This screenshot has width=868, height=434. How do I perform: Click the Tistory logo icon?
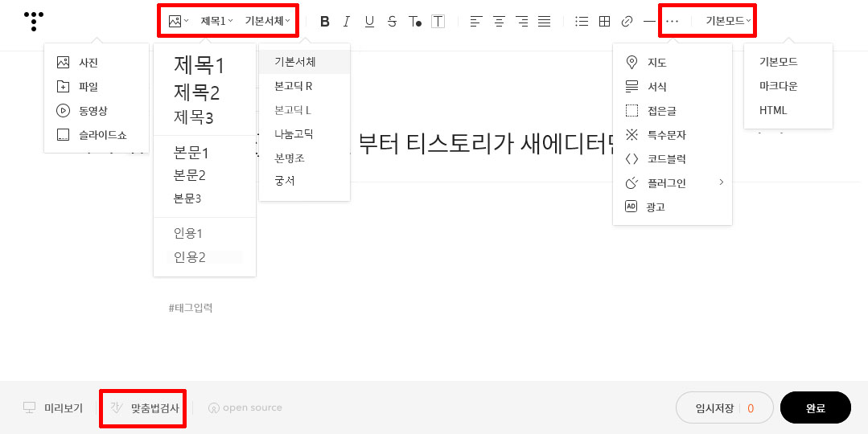click(34, 21)
